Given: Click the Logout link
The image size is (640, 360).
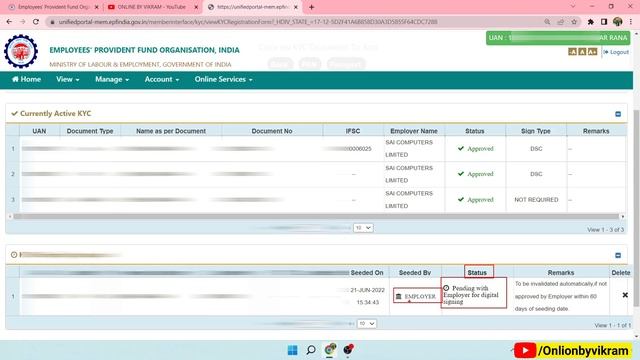Looking at the screenshot, I should (616, 52).
